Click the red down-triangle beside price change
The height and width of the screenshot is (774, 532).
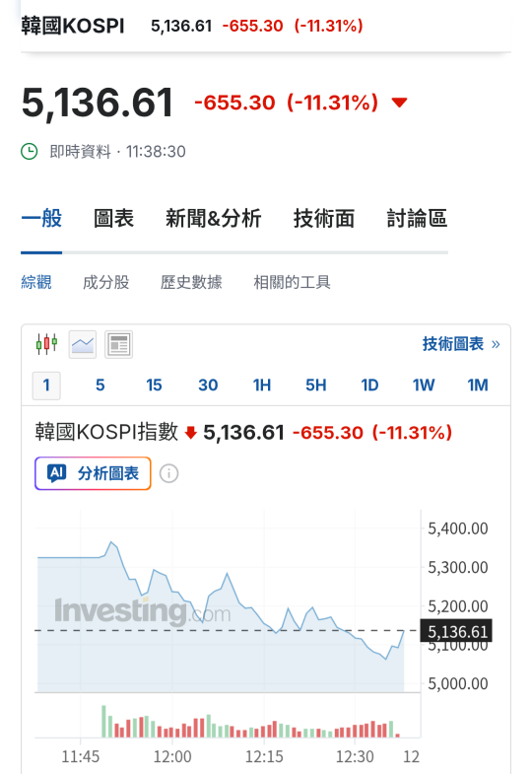click(399, 103)
